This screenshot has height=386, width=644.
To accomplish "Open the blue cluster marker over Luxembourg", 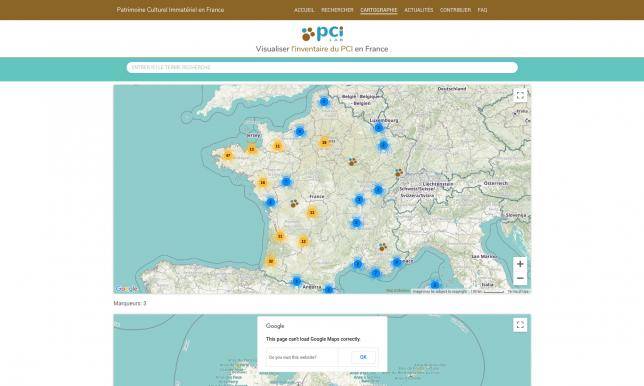I will click(379, 128).
